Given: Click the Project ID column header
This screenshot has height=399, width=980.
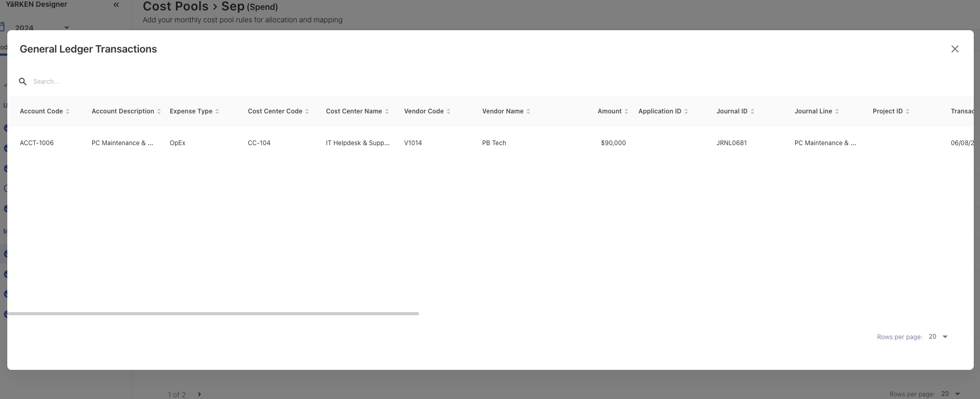Looking at the screenshot, I should [887, 111].
